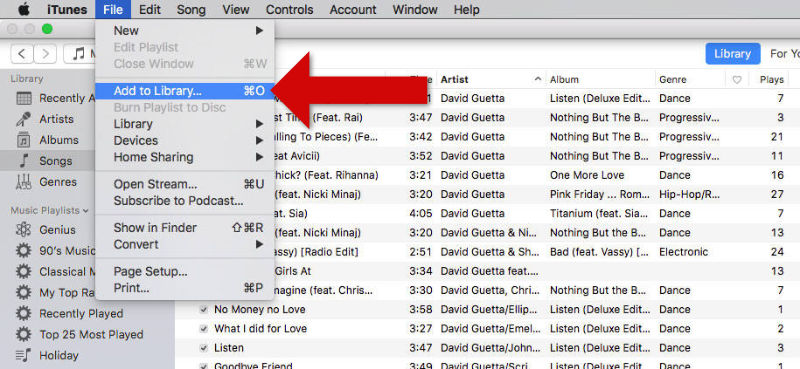
Task: Open Page Setup from File menu
Action: 185,272
